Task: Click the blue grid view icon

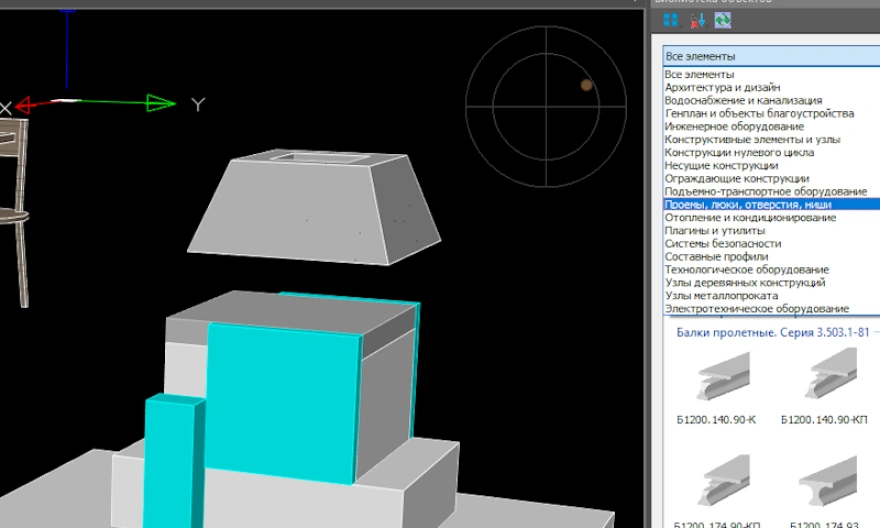Action: pos(671,20)
